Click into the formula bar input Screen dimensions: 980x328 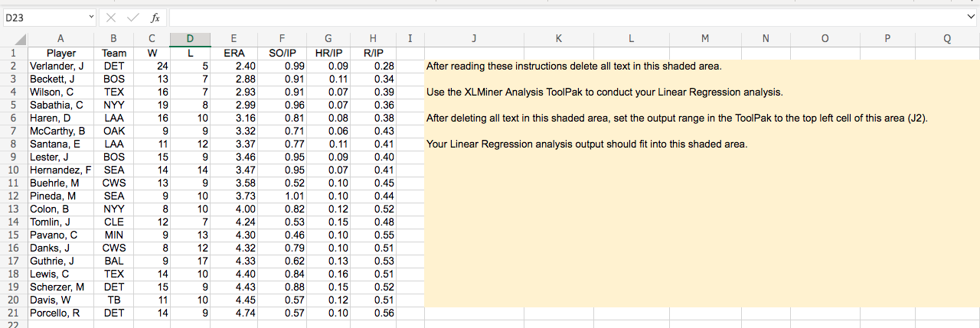pos(567,16)
